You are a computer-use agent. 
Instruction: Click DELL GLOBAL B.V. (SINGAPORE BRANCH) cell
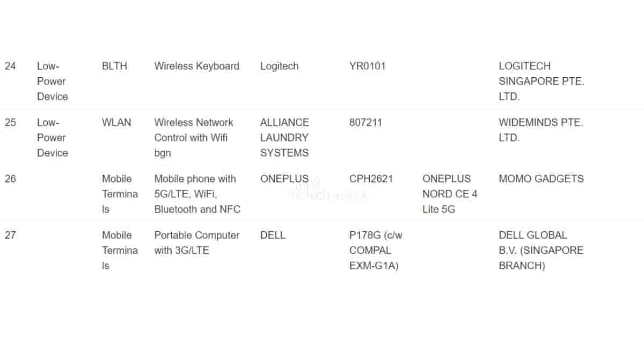(541, 250)
